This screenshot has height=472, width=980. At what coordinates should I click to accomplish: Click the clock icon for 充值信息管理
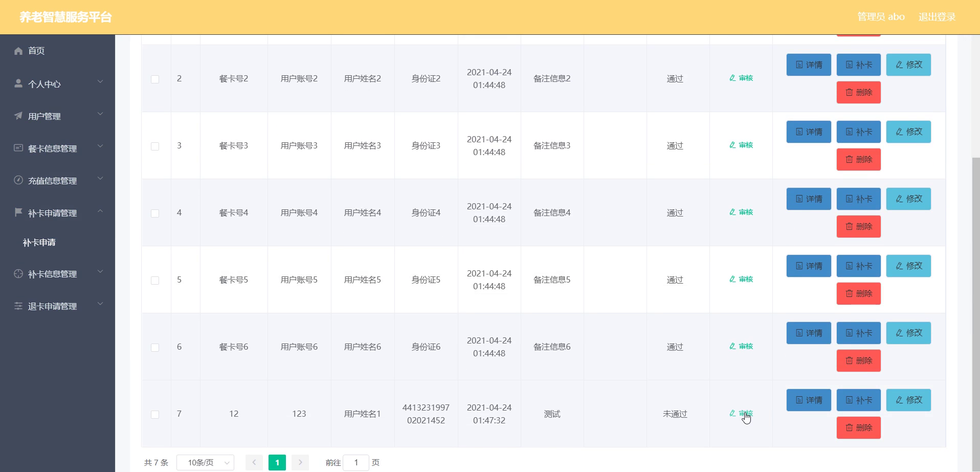point(18,180)
